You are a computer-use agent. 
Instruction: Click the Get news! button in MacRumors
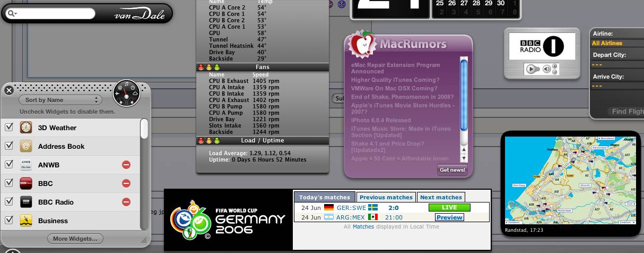452,170
